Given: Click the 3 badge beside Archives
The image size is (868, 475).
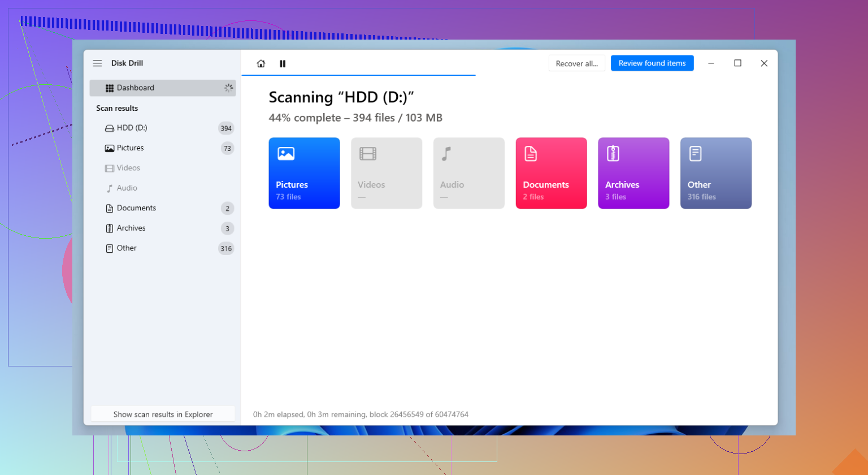Looking at the screenshot, I should point(227,228).
